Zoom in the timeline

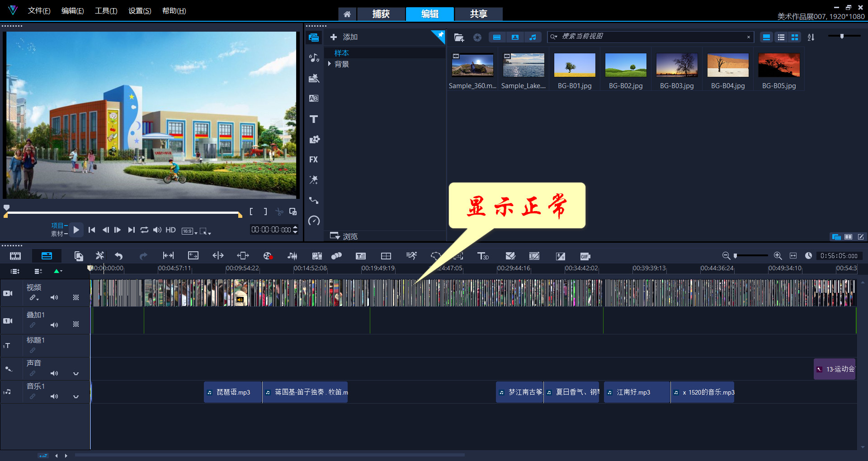(x=778, y=256)
